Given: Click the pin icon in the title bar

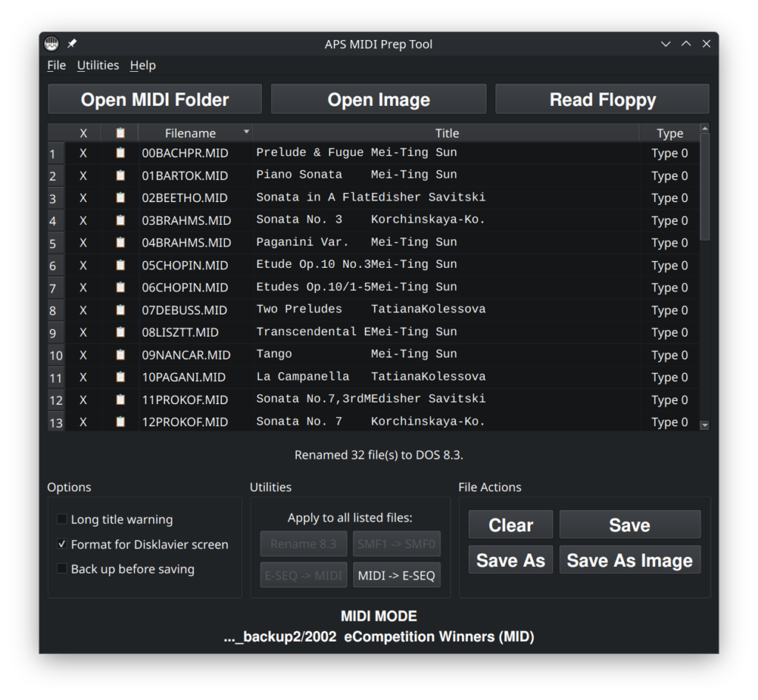Looking at the screenshot, I should pyautogui.click(x=71, y=43).
